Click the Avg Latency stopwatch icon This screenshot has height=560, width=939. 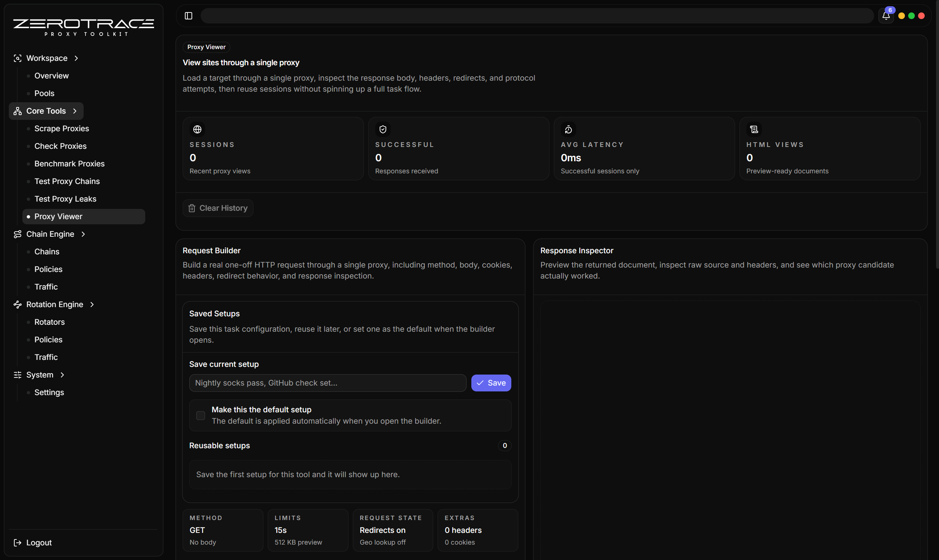[x=569, y=129]
